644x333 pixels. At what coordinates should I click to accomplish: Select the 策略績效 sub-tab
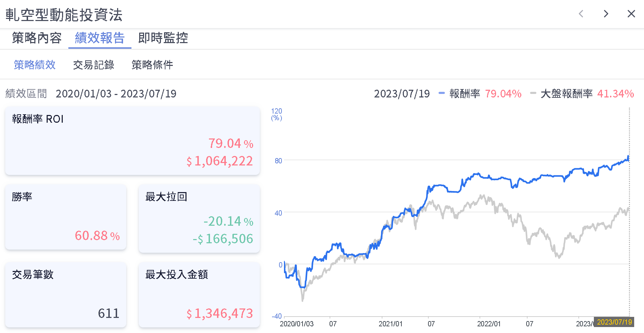[x=35, y=65]
